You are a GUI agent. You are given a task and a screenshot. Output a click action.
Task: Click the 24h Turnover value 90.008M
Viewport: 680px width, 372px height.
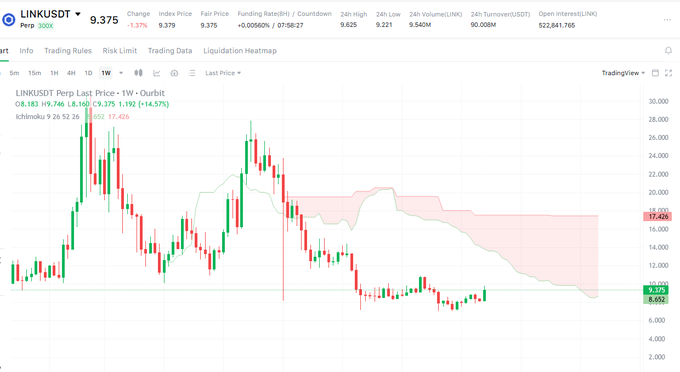484,25
